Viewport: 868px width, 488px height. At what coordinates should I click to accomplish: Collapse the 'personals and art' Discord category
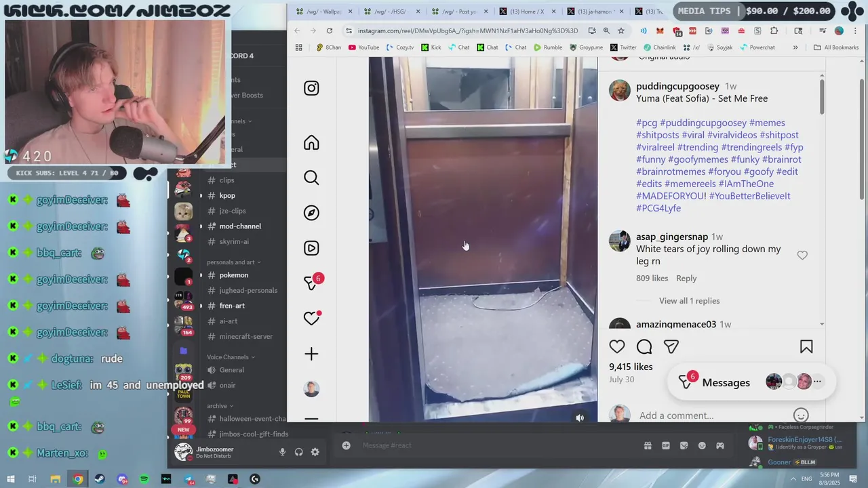(234, 262)
